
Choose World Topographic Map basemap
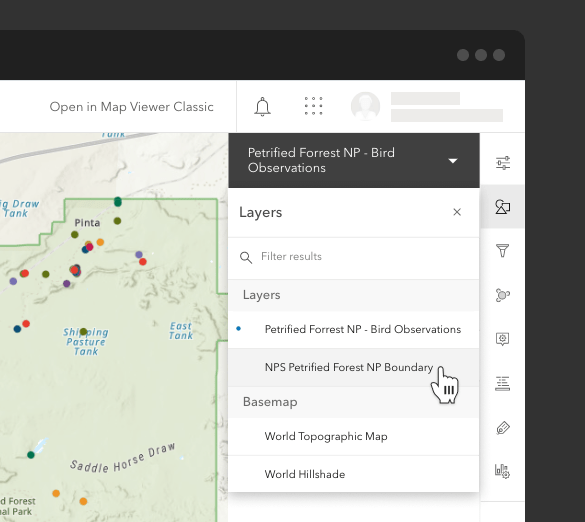coord(354,437)
